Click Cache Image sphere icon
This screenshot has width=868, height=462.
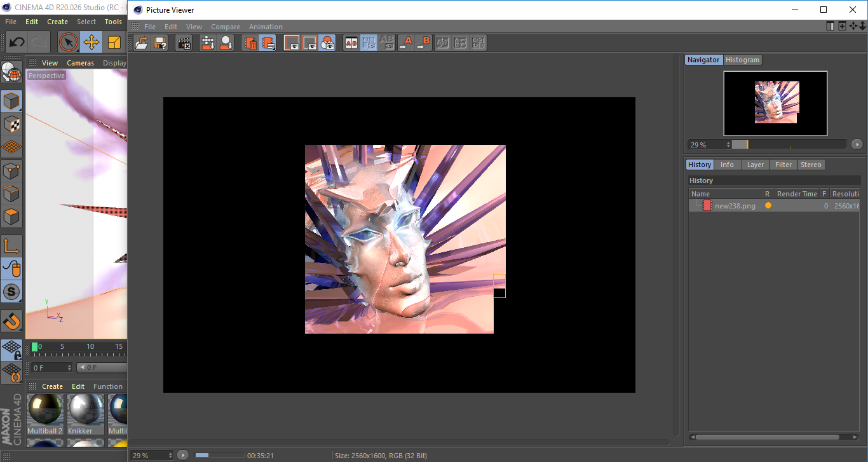[226, 43]
